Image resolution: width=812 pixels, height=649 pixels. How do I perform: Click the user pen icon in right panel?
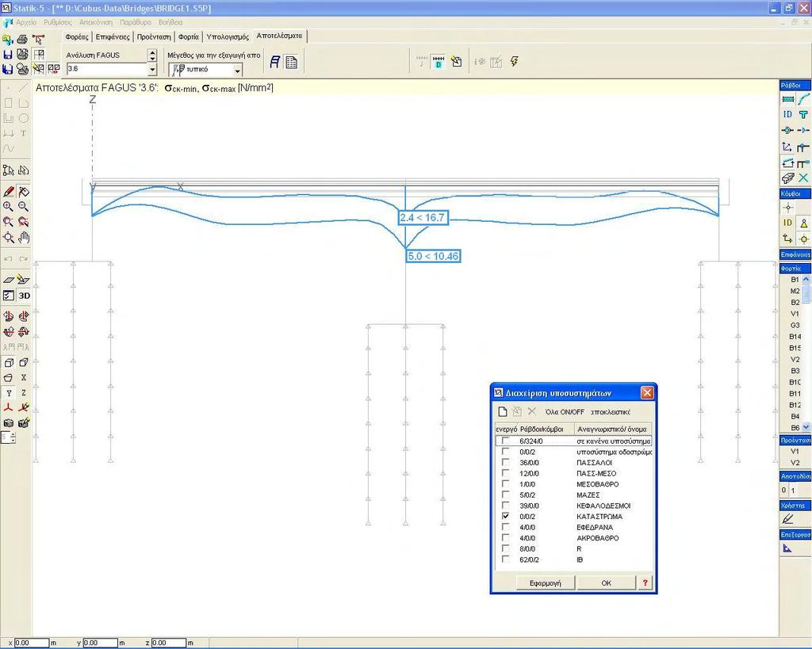(787, 518)
